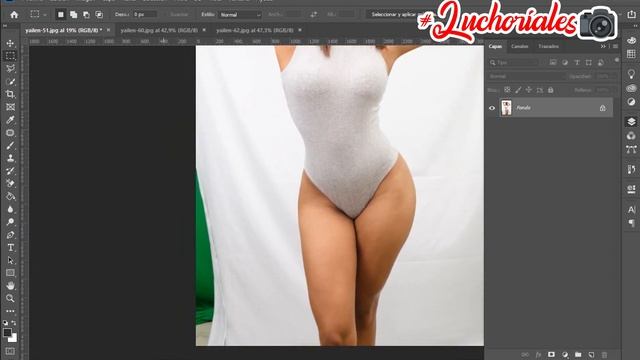The height and width of the screenshot is (360, 640).
Task: Select the Zoom tool
Action: [10, 298]
